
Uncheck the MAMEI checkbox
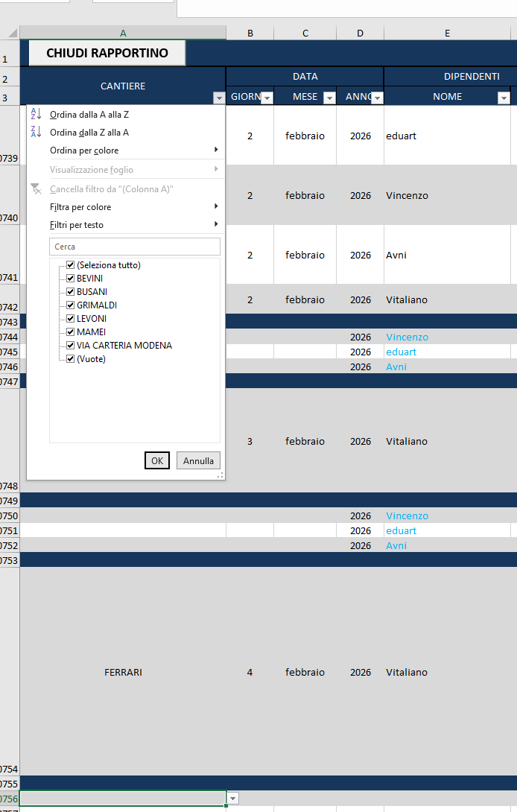71,332
